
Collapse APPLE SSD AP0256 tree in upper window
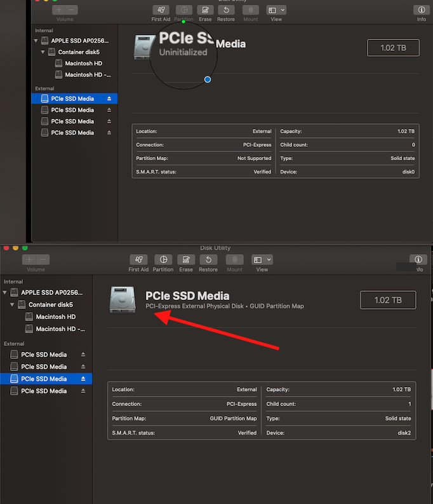pyautogui.click(x=36, y=41)
